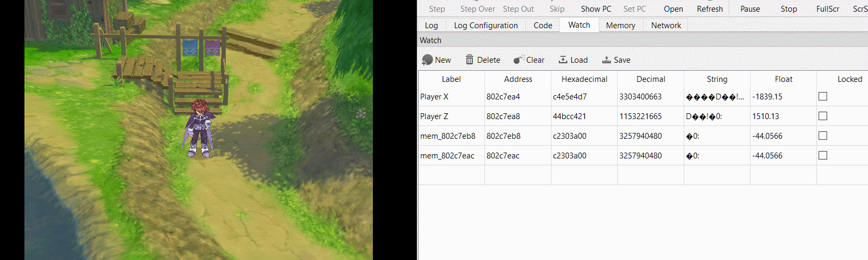868x260 pixels.
Task: Click the Refresh toolbar button
Action: [710, 9]
